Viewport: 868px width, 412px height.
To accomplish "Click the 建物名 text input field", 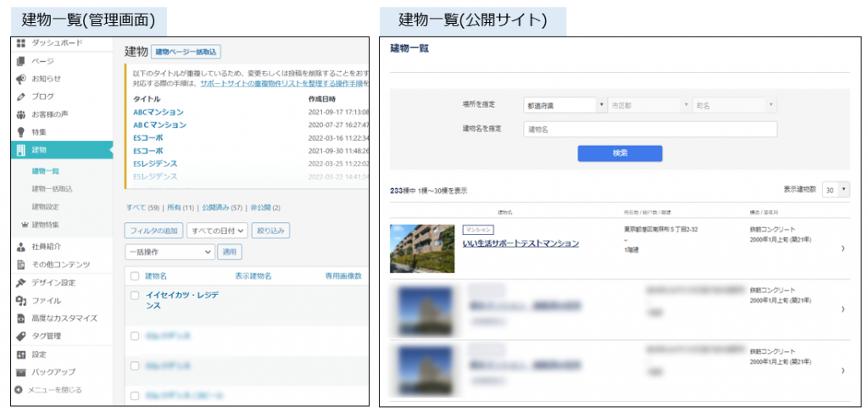I will point(649,130).
